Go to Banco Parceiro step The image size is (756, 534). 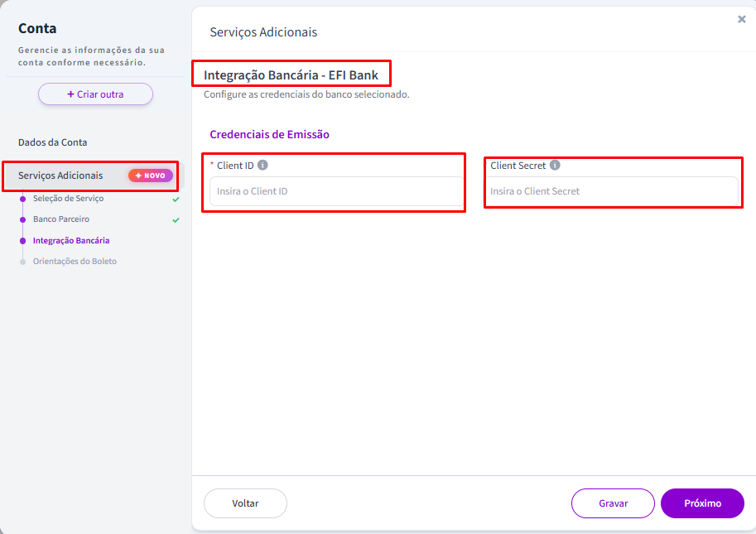coord(61,219)
